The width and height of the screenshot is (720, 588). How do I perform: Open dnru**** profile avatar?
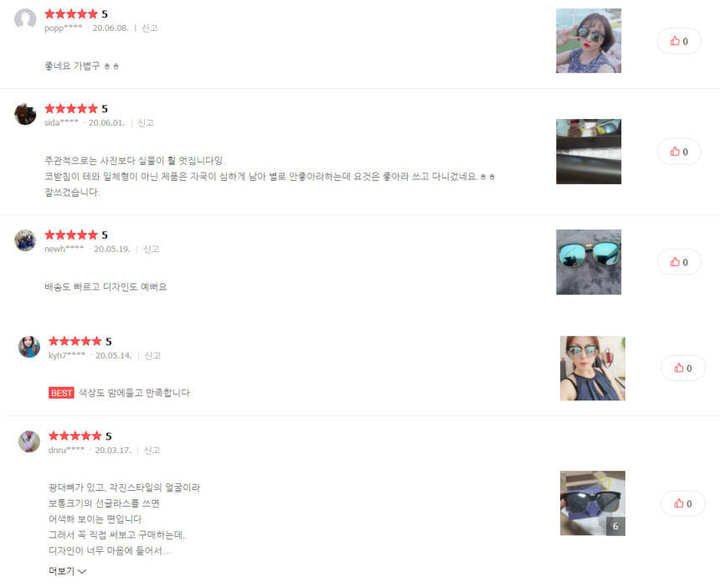[x=29, y=441]
